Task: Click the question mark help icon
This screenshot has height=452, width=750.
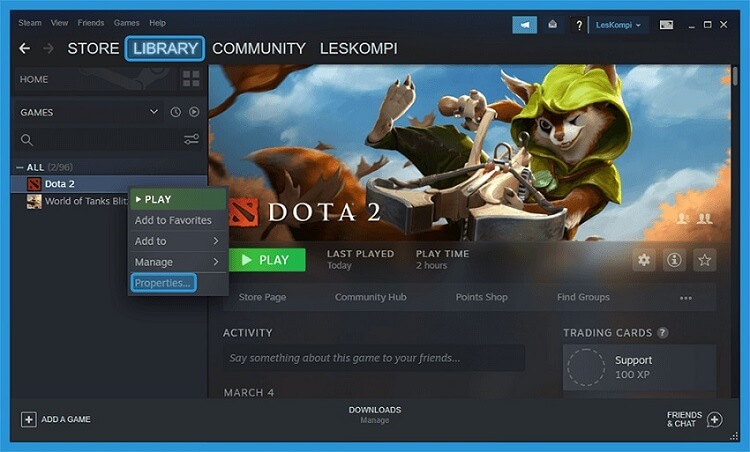Action: coord(579,25)
